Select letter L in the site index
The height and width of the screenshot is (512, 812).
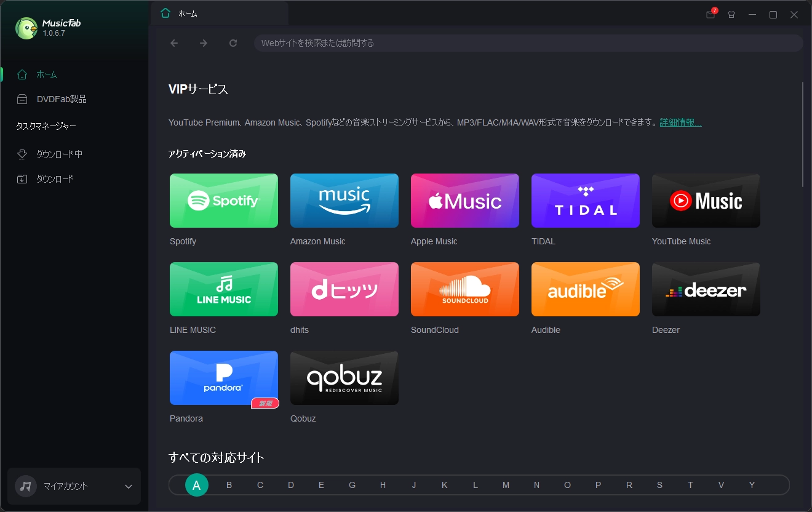[476, 485]
